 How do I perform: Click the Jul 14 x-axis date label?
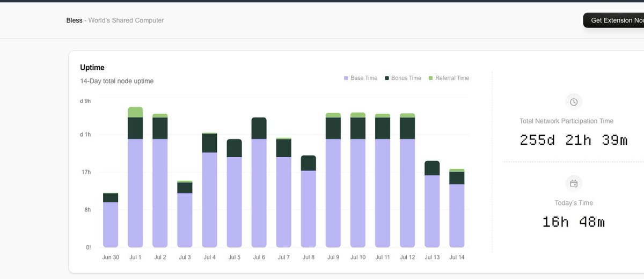coord(457,258)
